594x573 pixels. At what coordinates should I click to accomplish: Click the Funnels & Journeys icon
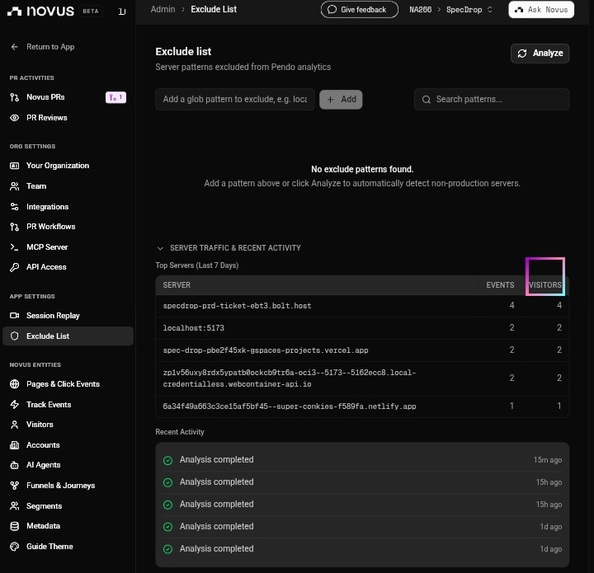(14, 486)
